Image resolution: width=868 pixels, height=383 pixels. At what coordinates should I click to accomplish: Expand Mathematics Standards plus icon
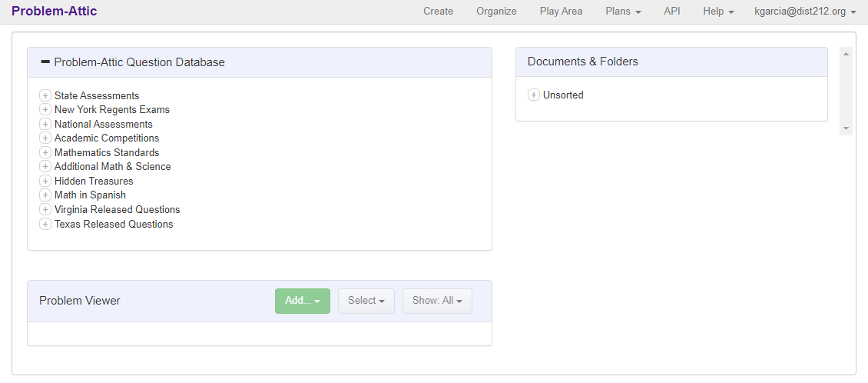click(45, 152)
